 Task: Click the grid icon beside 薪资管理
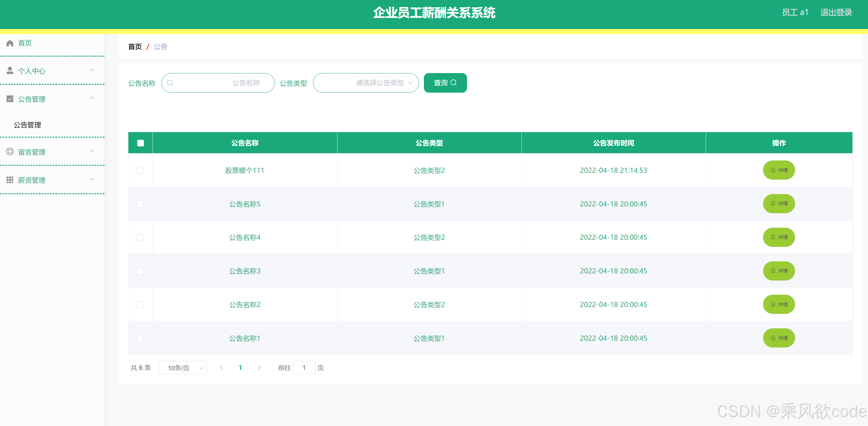coord(10,180)
